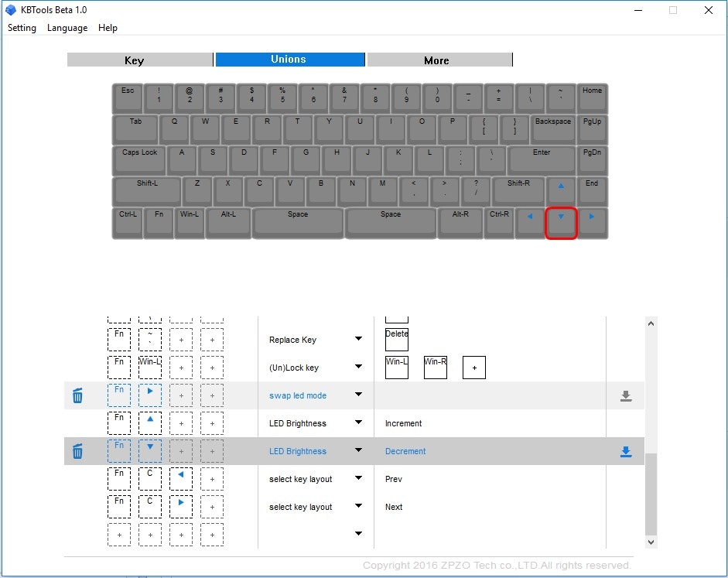Open the More tab

pyautogui.click(x=438, y=60)
